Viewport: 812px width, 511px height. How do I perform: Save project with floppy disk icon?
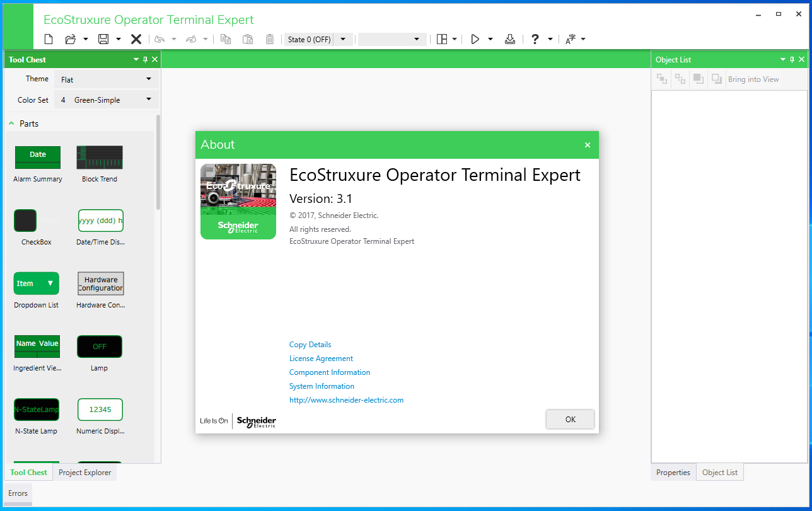pyautogui.click(x=103, y=39)
